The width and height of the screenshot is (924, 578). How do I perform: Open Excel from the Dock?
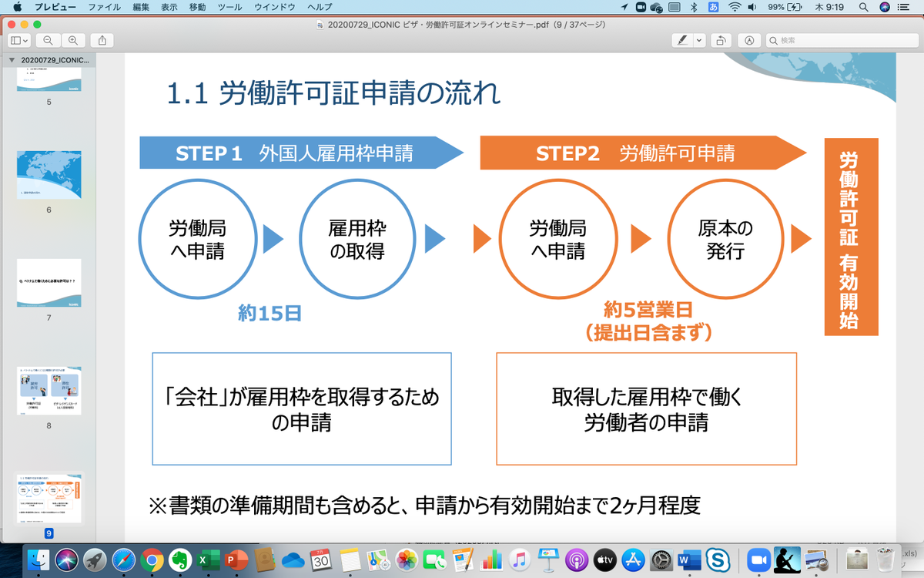click(207, 560)
